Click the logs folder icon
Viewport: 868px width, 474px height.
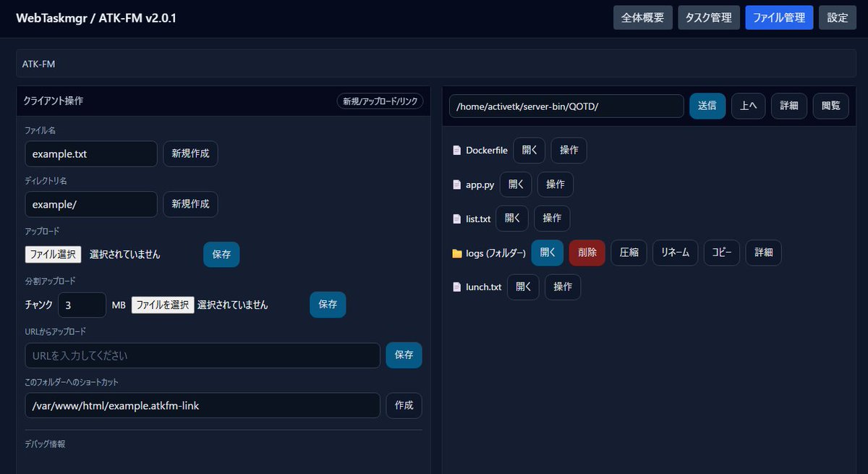coord(456,253)
